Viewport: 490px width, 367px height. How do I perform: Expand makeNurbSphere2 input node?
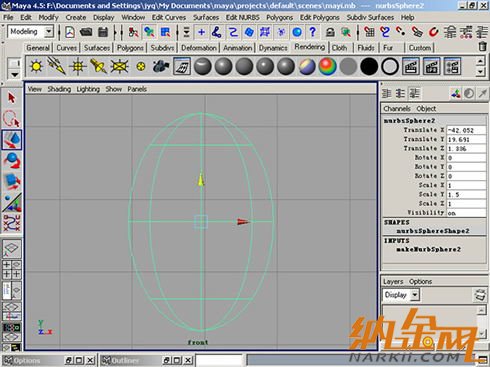pyautogui.click(x=429, y=249)
